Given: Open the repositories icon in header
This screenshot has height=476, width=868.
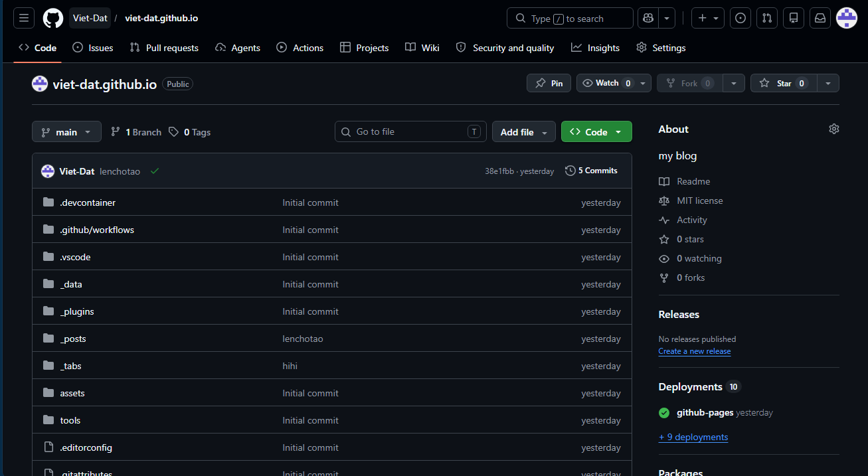Looking at the screenshot, I should pos(794,19).
